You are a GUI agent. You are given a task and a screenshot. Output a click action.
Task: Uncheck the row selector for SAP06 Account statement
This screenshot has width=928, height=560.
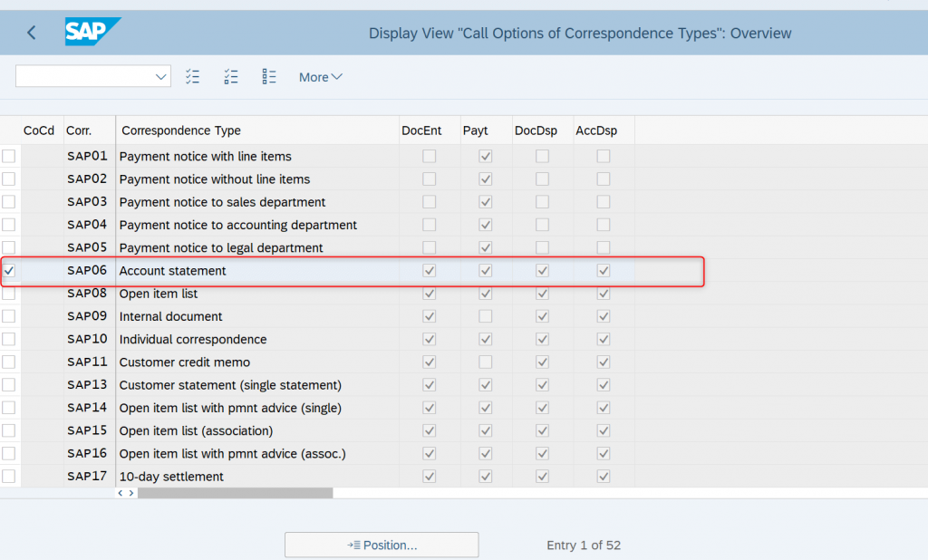[x=9, y=271]
